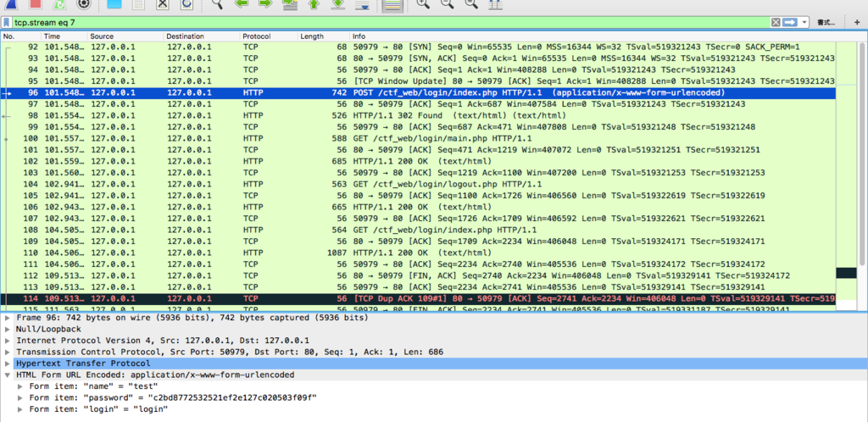The image size is (868, 422).
Task: Find a packet with the magnifier icon
Action: tap(218, 4)
